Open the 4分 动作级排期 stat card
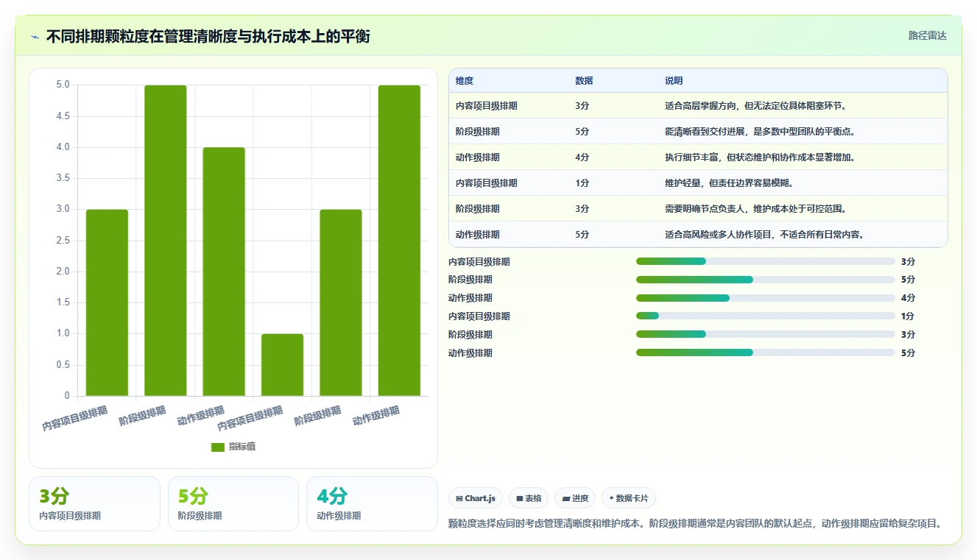Image resolution: width=977 pixels, height=560 pixels. point(372,503)
